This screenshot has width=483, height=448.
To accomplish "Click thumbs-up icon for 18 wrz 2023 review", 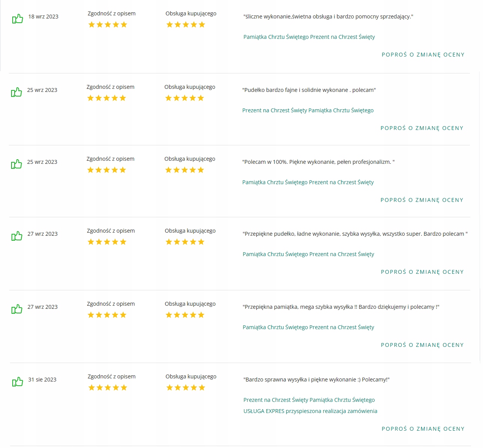I will pyautogui.click(x=18, y=19).
